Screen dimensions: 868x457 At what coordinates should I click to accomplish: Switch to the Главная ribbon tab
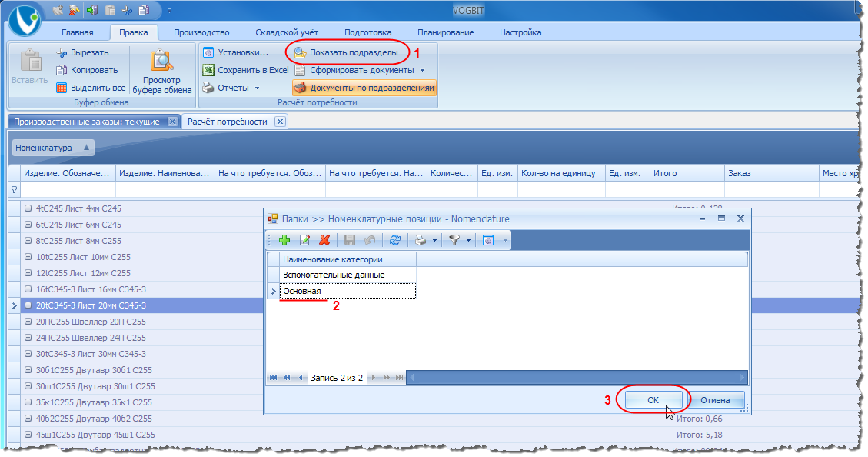[x=78, y=32]
